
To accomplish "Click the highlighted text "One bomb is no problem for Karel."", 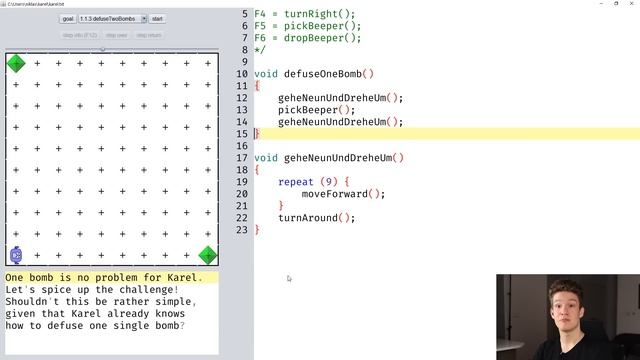I will click(x=104, y=278).
